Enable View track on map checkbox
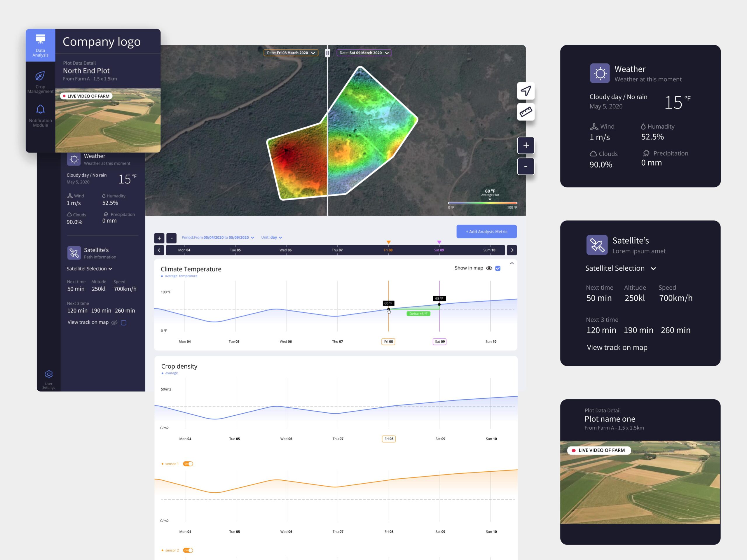 click(124, 323)
